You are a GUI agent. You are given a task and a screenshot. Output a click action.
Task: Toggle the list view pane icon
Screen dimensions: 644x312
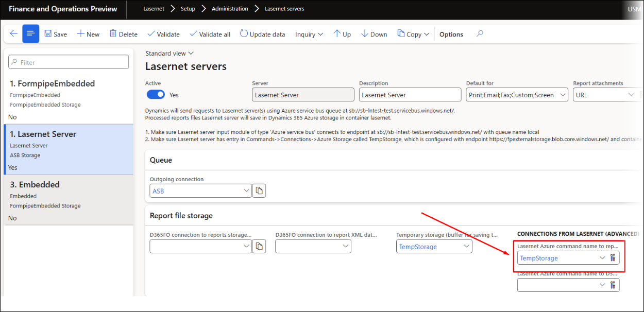[x=31, y=34]
